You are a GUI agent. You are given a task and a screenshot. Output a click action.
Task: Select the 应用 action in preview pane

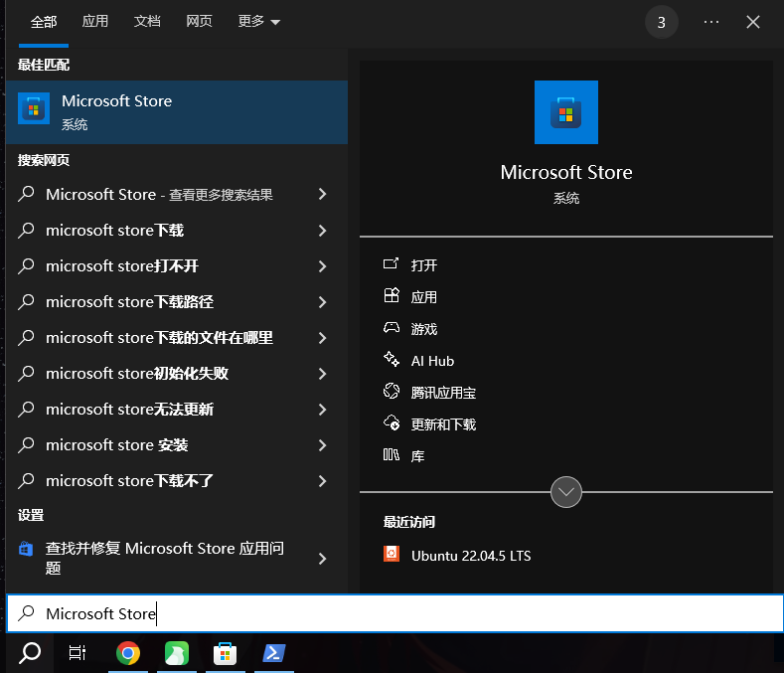(x=424, y=297)
